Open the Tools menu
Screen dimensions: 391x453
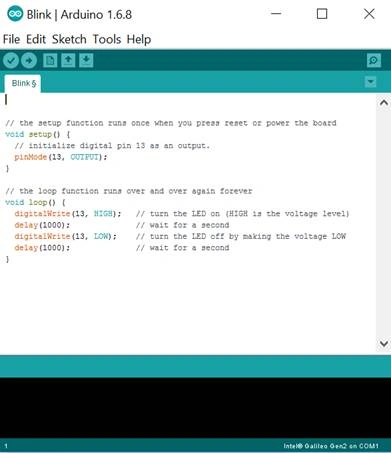click(107, 39)
